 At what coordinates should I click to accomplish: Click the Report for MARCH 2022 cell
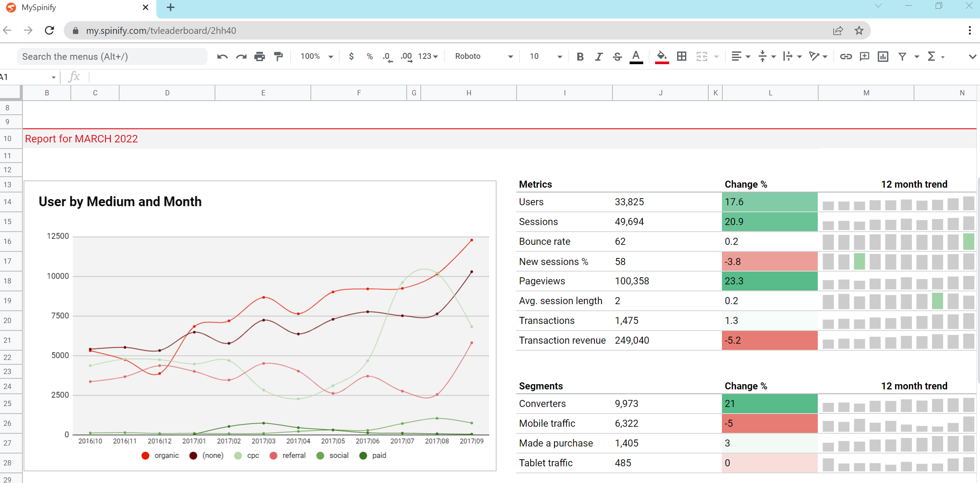tap(81, 139)
